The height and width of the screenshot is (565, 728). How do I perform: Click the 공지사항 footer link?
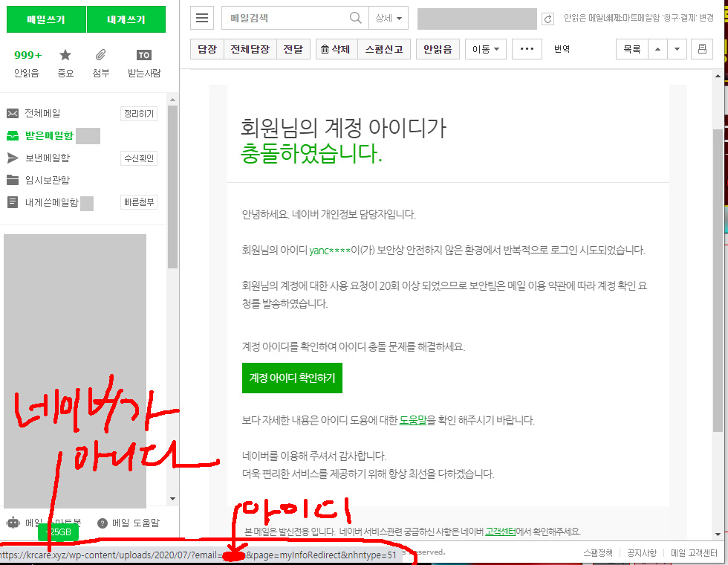tap(642, 553)
